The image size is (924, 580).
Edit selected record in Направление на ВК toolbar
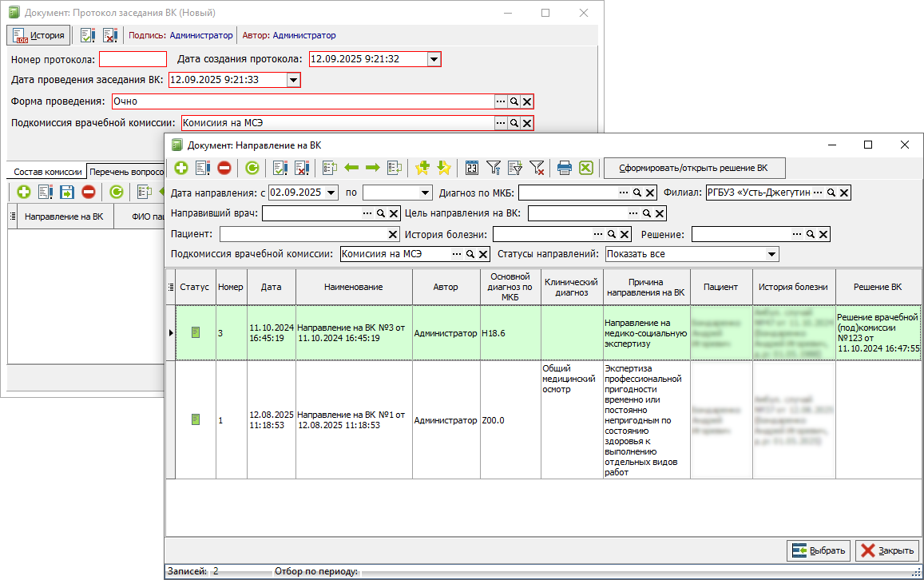pyautogui.click(x=203, y=168)
